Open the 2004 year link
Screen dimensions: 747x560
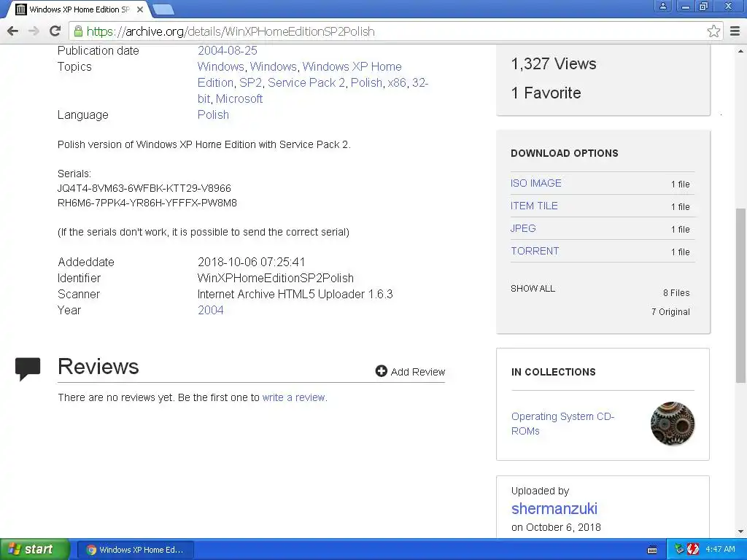pyautogui.click(x=211, y=310)
